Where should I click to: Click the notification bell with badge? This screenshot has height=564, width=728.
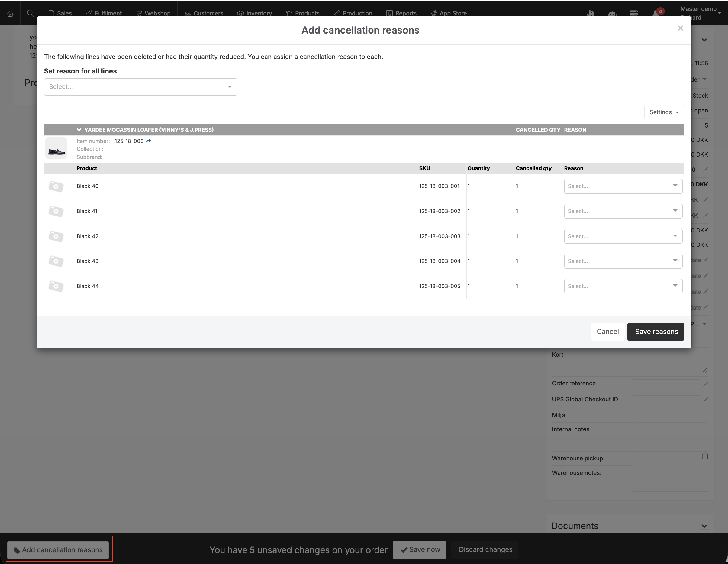tap(656, 13)
